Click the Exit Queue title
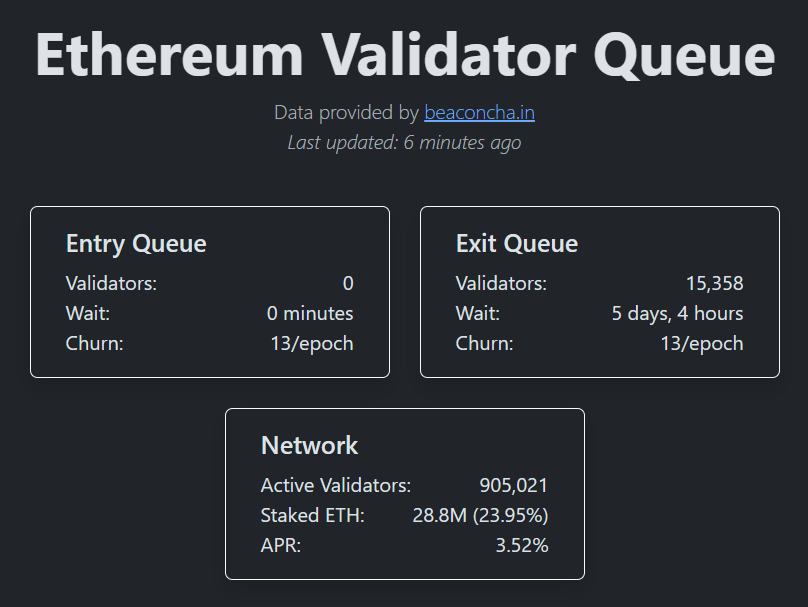The image size is (808, 607). pyautogui.click(x=517, y=243)
